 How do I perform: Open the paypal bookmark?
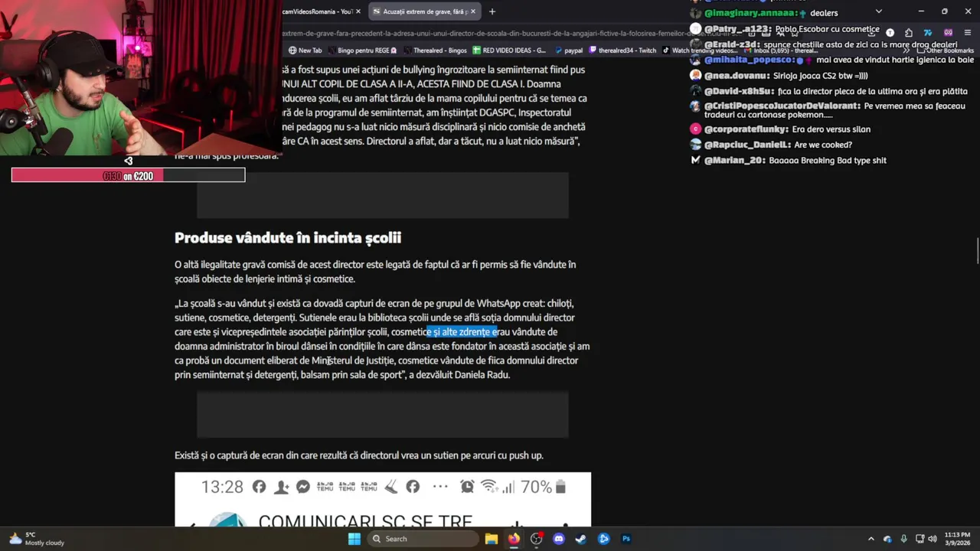point(568,51)
